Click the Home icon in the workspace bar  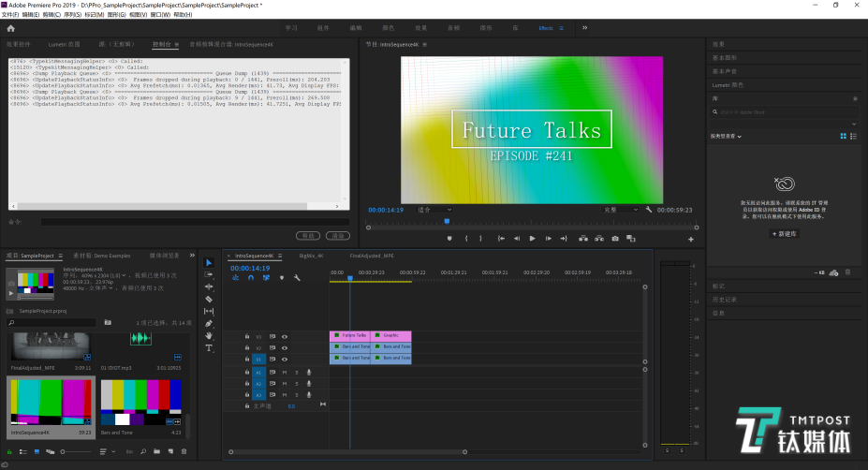click(10, 28)
